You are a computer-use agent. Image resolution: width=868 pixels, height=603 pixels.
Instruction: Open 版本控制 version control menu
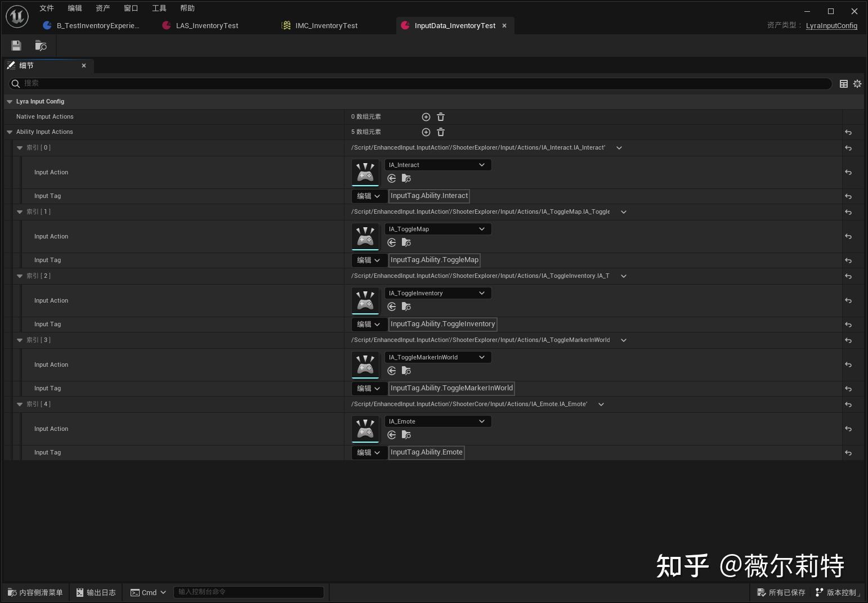tap(838, 592)
